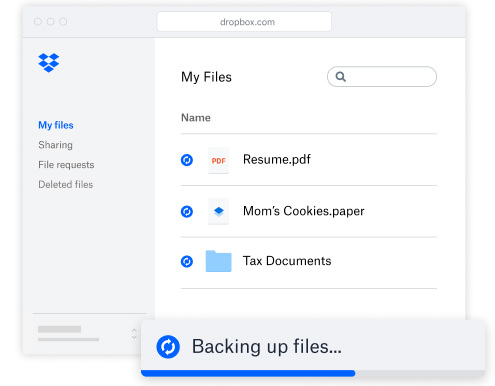Image resolution: width=495 pixels, height=386 pixels.
Task: View Deleted files
Action: point(66,184)
